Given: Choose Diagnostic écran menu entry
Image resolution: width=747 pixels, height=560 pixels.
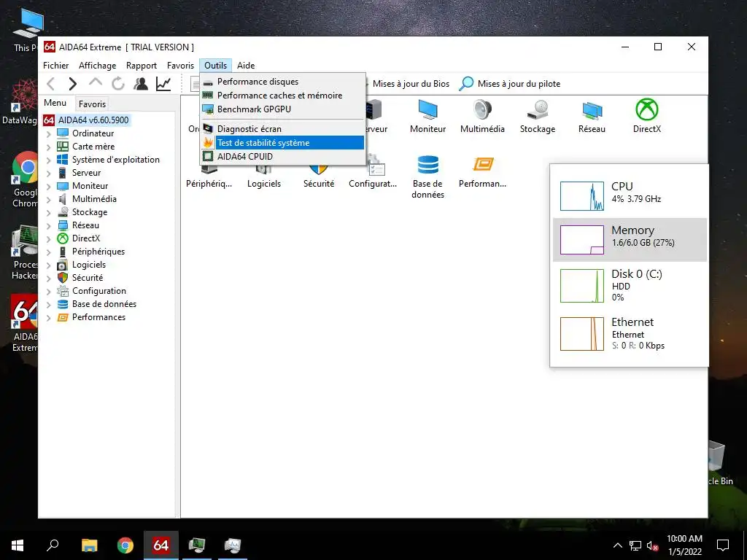Looking at the screenshot, I should pos(283,128).
